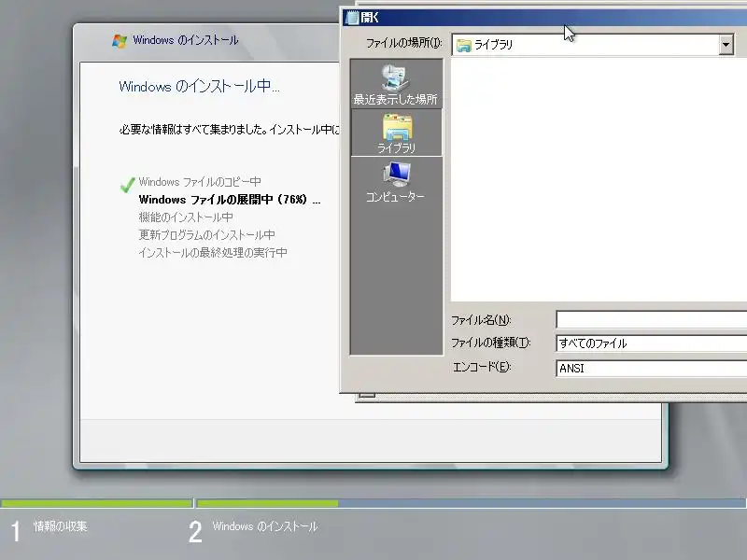Open file type combo showing すべてのファイル

click(651, 343)
